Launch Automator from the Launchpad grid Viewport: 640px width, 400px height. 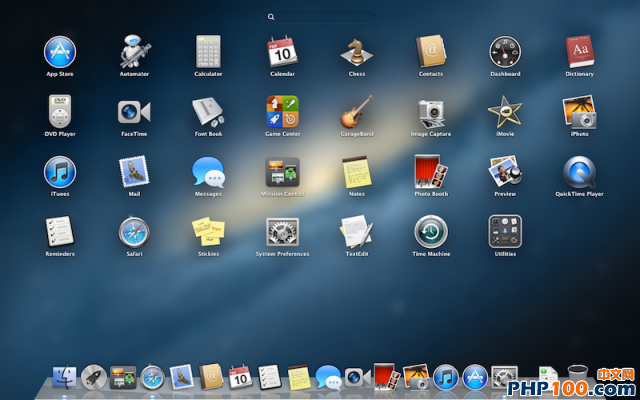click(134, 52)
